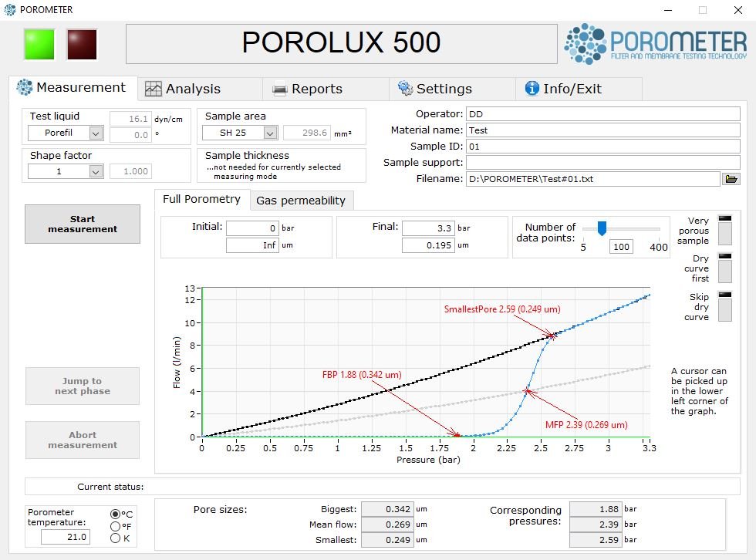756x560 pixels.
Task: Click the green status indicator light
Action: [x=39, y=44]
